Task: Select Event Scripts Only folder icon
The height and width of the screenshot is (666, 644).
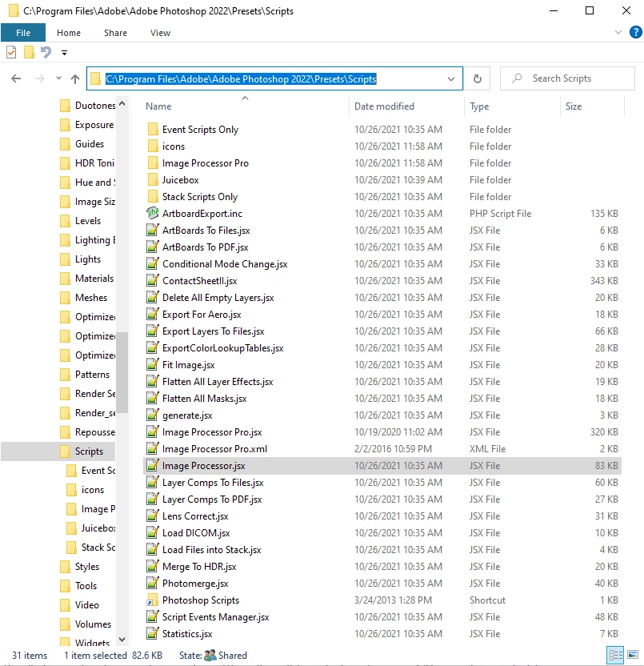Action: 153,129
